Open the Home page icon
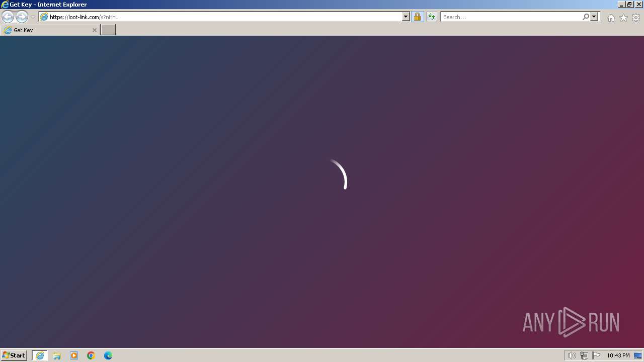644x362 pixels. pyautogui.click(x=611, y=18)
